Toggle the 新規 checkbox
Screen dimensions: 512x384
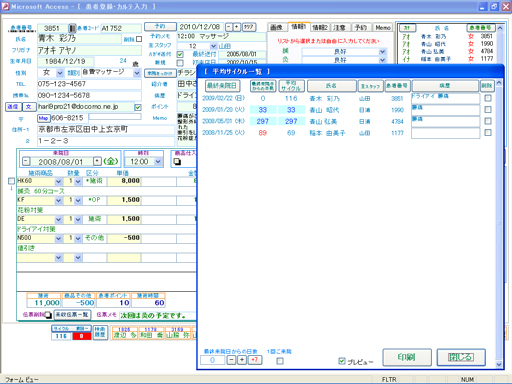pos(180,63)
